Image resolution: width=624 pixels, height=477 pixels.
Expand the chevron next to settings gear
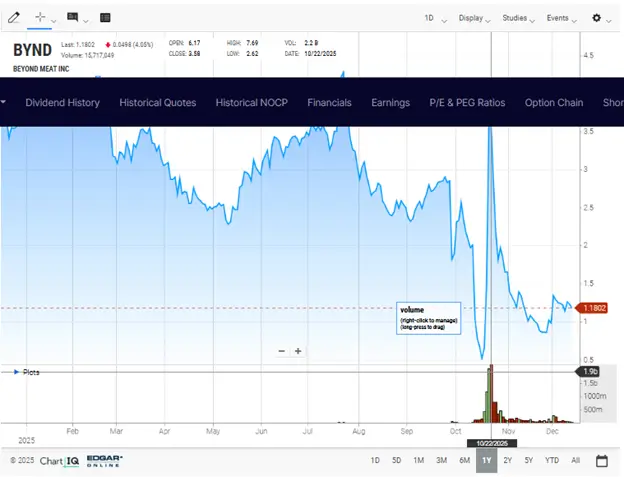(x=608, y=21)
